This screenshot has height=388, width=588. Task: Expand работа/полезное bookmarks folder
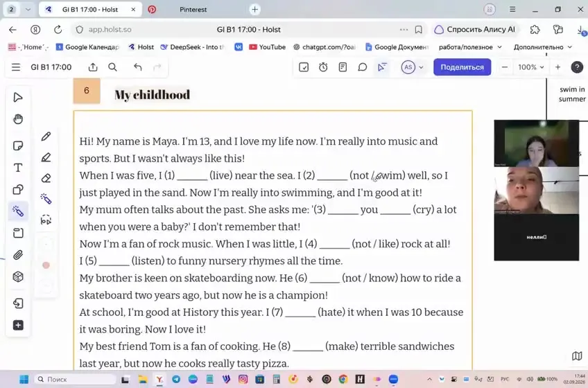470,47
